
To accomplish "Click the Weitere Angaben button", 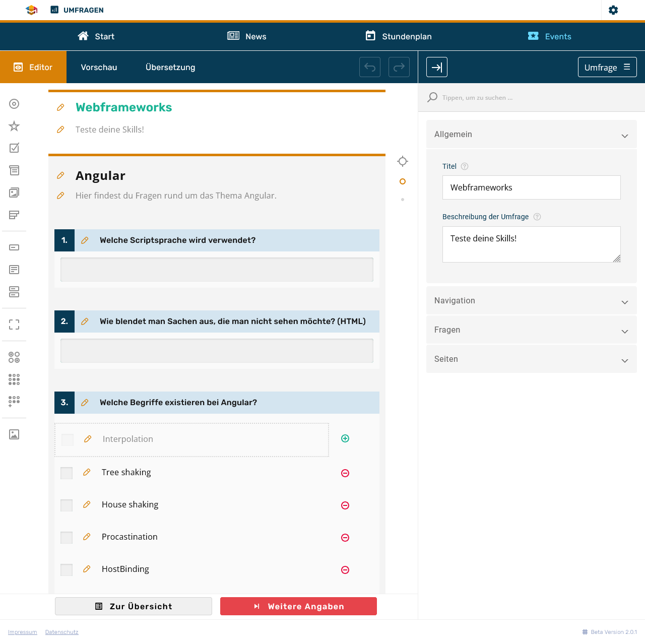I will pos(298,606).
